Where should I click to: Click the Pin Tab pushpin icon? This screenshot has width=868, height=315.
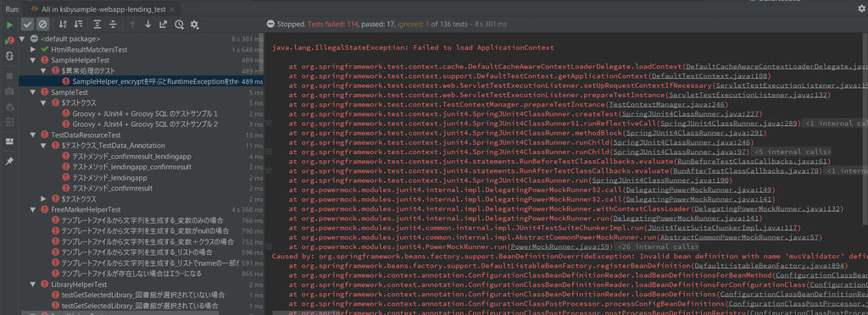[9, 161]
